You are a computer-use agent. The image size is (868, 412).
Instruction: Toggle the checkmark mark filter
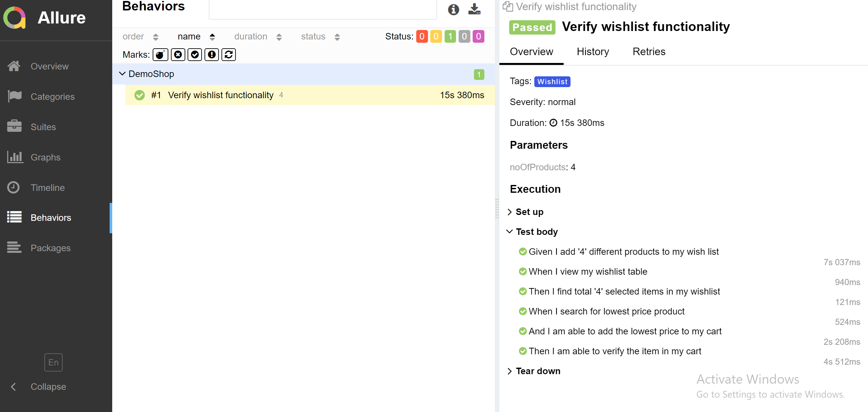pyautogui.click(x=195, y=54)
